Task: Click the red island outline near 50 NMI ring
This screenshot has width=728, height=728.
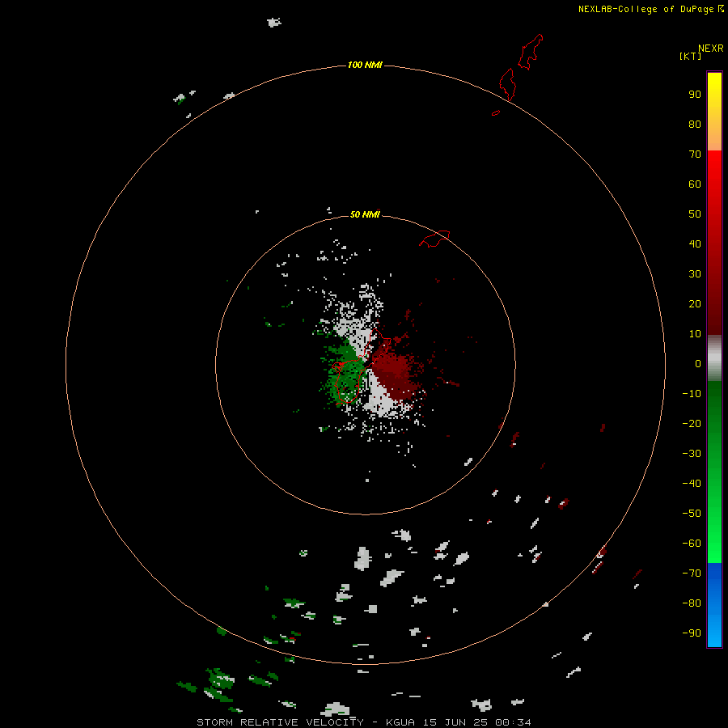Action: [434, 239]
